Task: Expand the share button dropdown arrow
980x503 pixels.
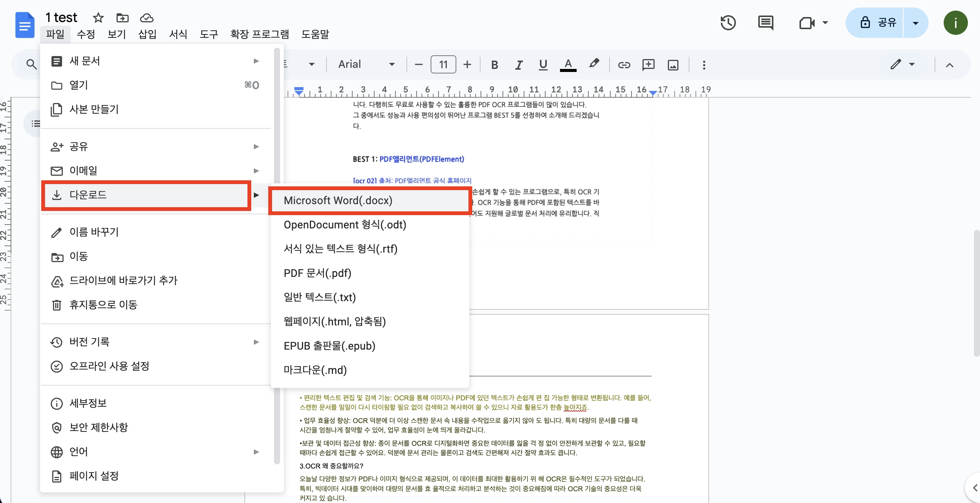Action: [915, 22]
